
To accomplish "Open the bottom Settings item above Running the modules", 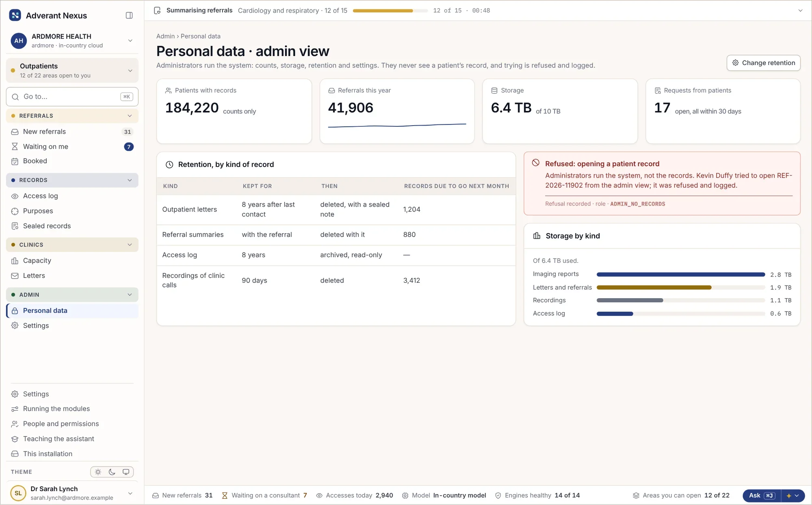I will (x=72, y=394).
